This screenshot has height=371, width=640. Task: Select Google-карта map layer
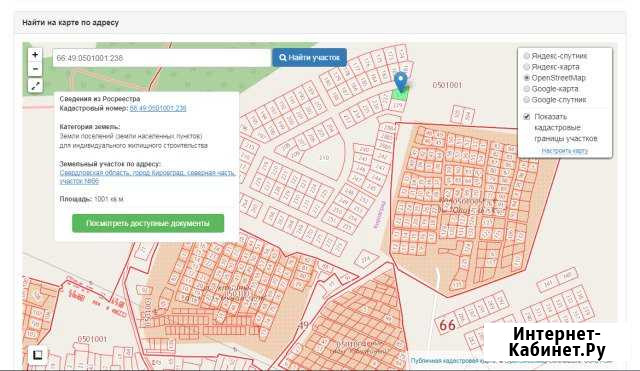click(x=527, y=89)
